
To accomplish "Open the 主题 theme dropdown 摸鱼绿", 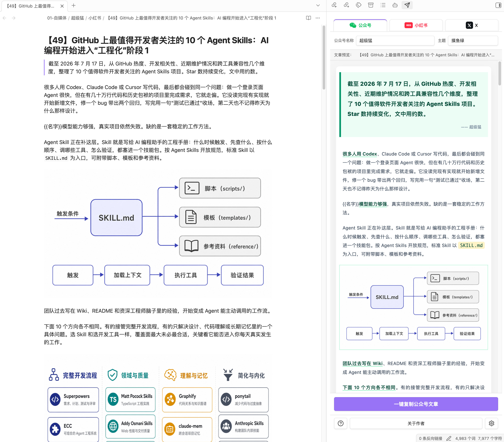I will [x=473, y=40].
